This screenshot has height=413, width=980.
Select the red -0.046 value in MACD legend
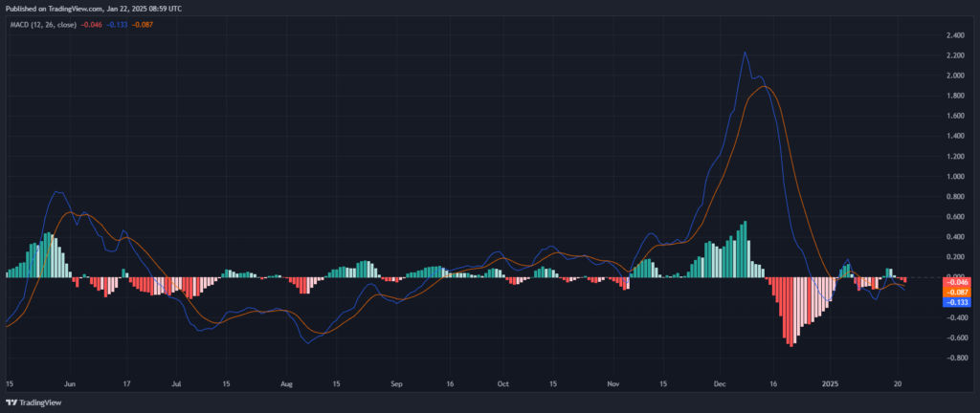[x=91, y=24]
